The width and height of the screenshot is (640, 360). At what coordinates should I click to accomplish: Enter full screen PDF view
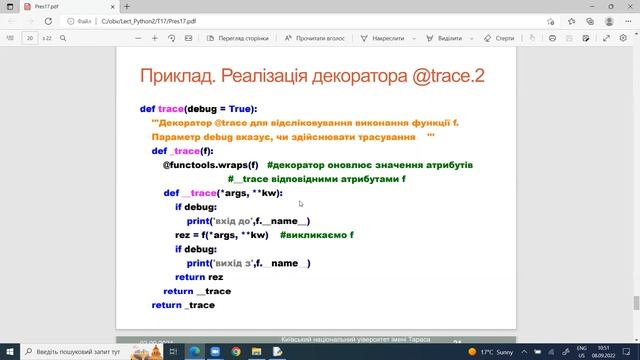click(606, 38)
